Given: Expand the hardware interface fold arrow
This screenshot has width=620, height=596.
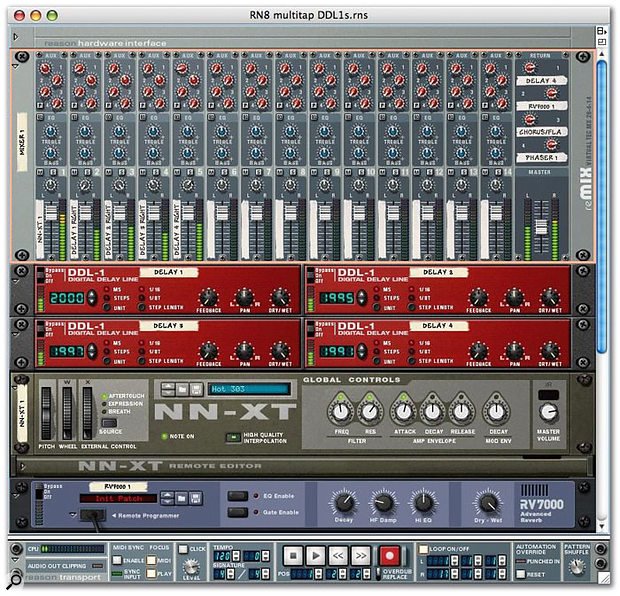Looking at the screenshot, I should pyautogui.click(x=16, y=37).
